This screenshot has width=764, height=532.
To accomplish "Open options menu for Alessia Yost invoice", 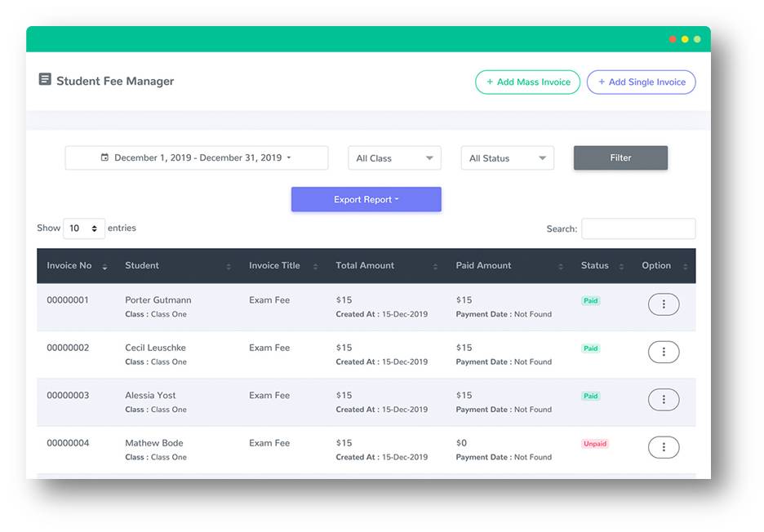I will click(x=663, y=400).
